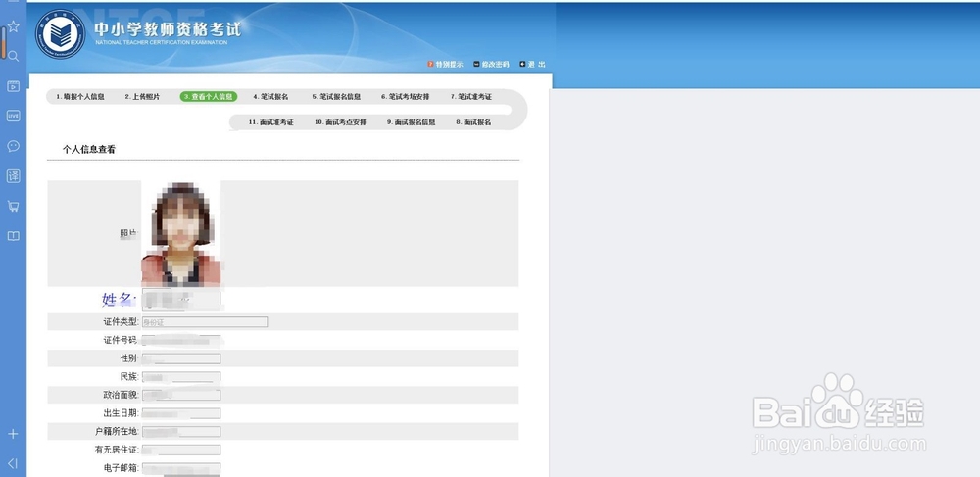The height and width of the screenshot is (477, 980).
Task: Open 特别提示 special notice link
Action: pos(446,65)
